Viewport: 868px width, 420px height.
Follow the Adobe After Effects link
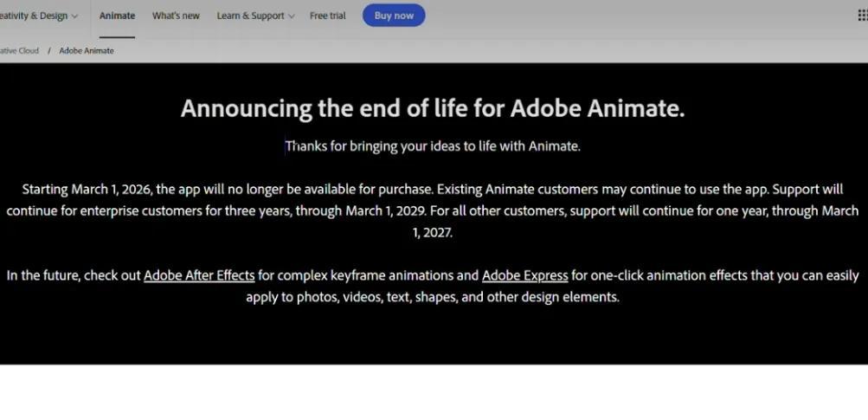pos(199,275)
